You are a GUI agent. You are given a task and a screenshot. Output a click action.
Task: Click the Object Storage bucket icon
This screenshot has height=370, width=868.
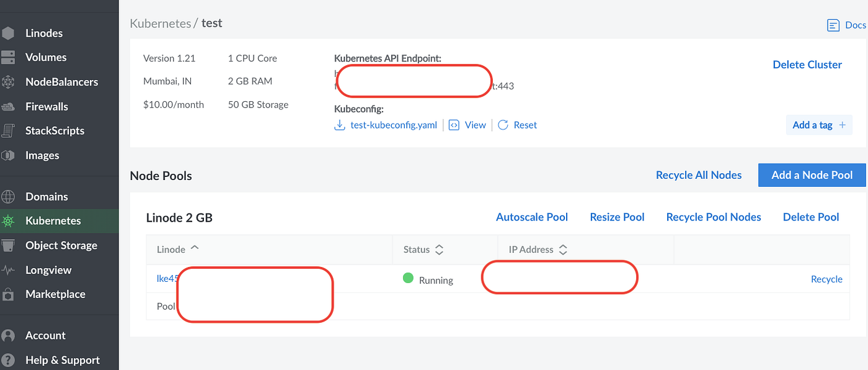click(x=8, y=246)
